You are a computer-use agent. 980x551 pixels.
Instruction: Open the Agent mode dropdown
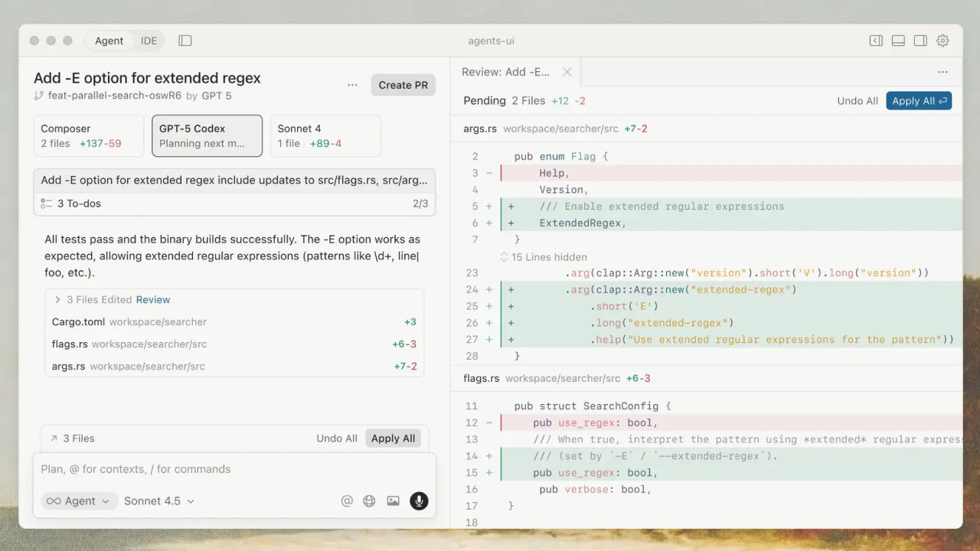pyautogui.click(x=79, y=501)
